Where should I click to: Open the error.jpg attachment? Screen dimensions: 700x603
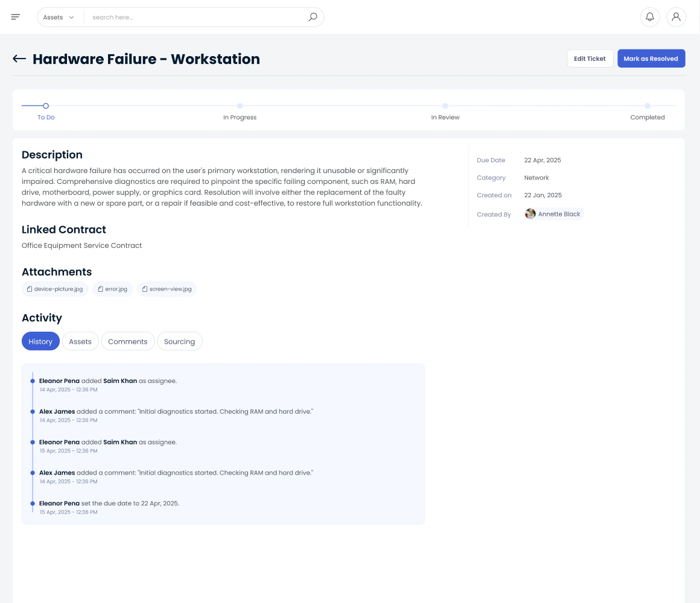tap(112, 289)
